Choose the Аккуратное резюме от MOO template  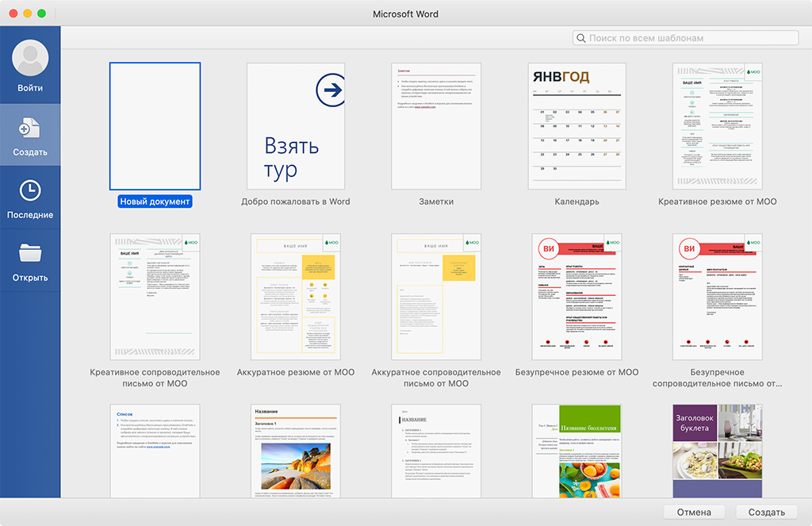295,296
